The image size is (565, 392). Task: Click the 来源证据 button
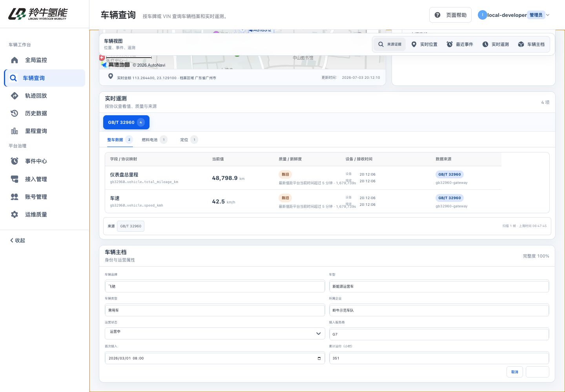(390, 44)
